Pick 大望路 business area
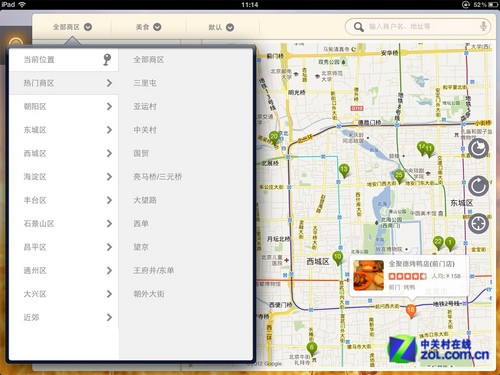The height and width of the screenshot is (375, 500). [145, 200]
